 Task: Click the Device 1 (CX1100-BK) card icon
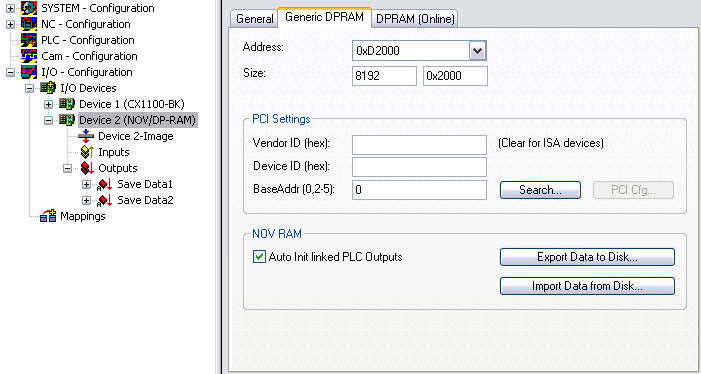coord(67,104)
